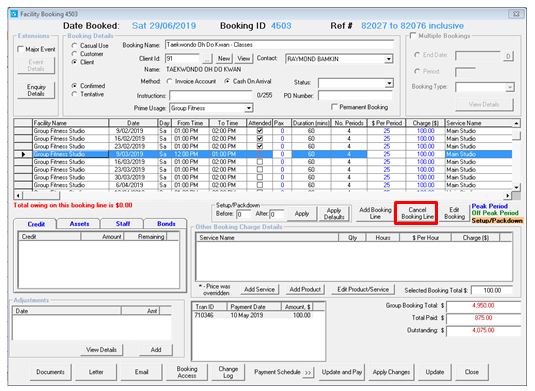Click the booking grid vertical scrollbar up arrow

[x=516, y=123]
